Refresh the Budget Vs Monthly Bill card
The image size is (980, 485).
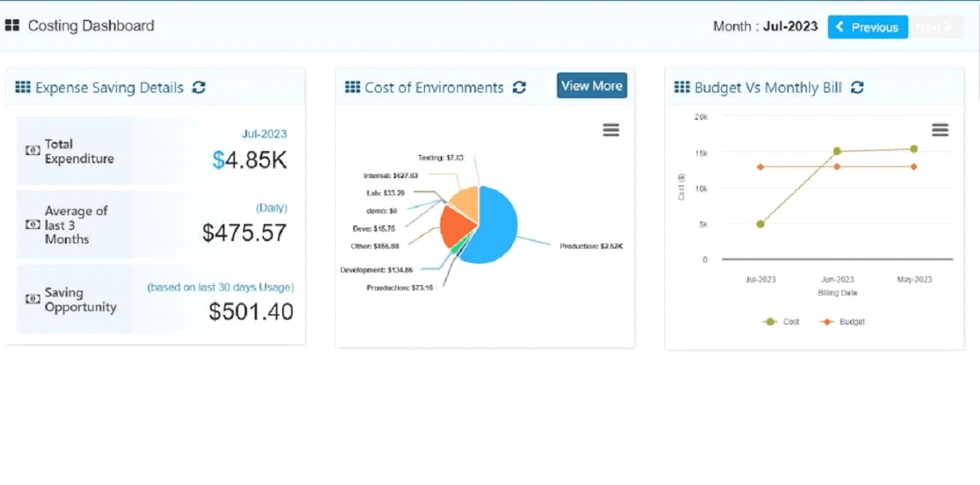click(x=857, y=88)
